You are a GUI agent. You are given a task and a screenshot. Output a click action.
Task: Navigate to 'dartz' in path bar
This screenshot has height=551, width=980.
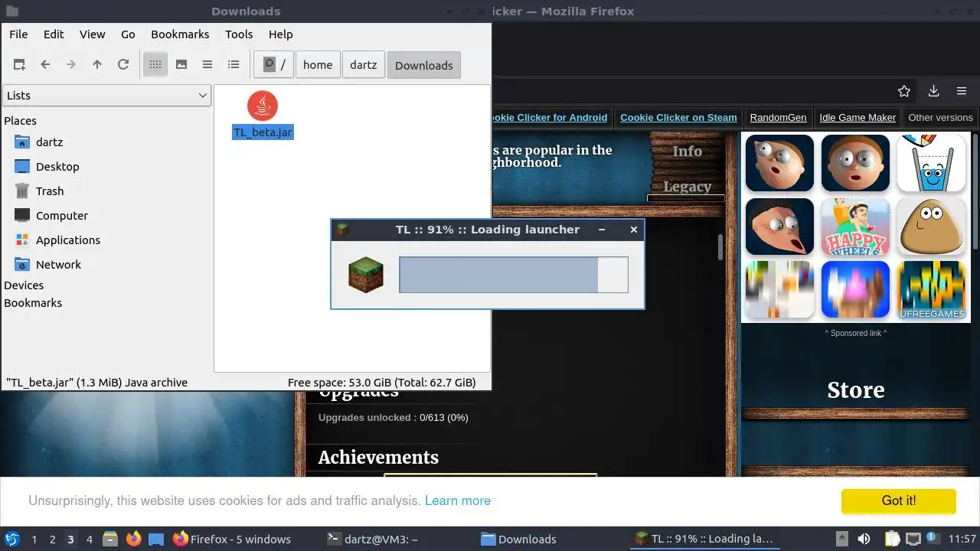click(364, 65)
